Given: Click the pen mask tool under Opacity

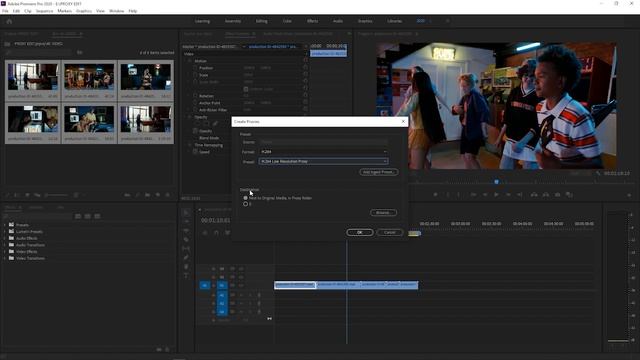Looking at the screenshot, I should [215, 124].
